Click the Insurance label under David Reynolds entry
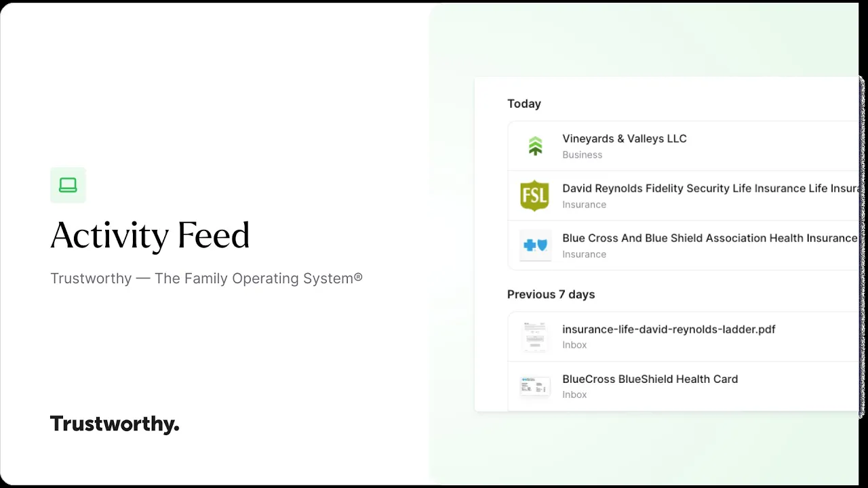 point(584,204)
